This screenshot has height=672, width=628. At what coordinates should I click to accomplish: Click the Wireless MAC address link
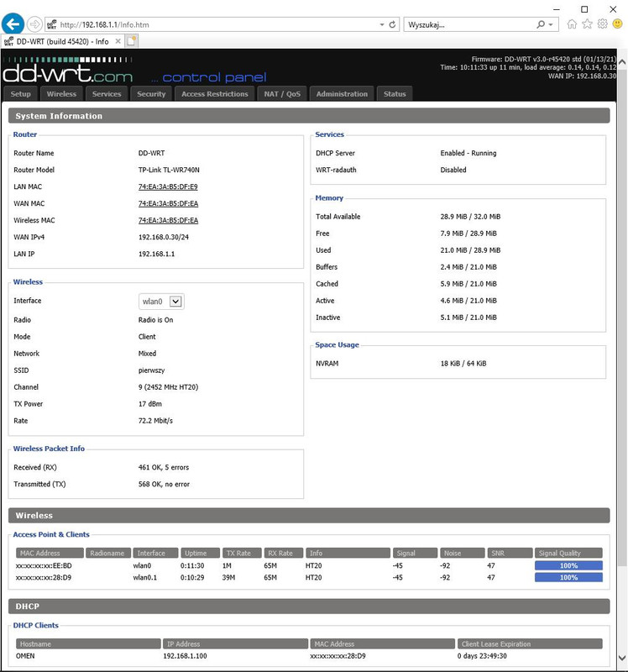click(x=168, y=220)
